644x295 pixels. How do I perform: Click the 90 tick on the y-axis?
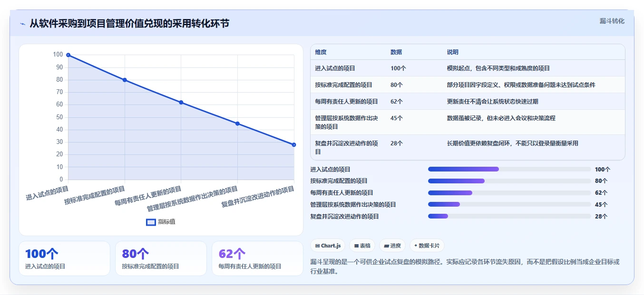coord(59,67)
